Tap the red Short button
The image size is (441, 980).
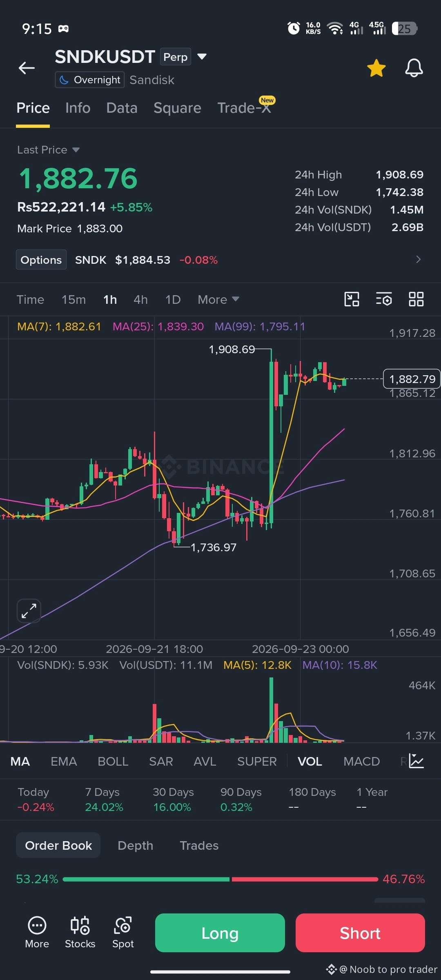pyautogui.click(x=360, y=933)
